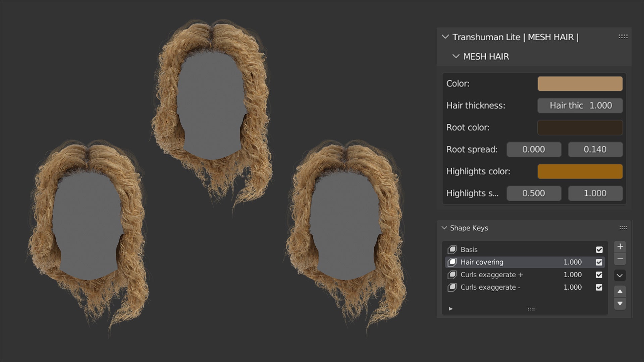
Task: Collapse the Shape Keys panel
Action: [x=444, y=228]
